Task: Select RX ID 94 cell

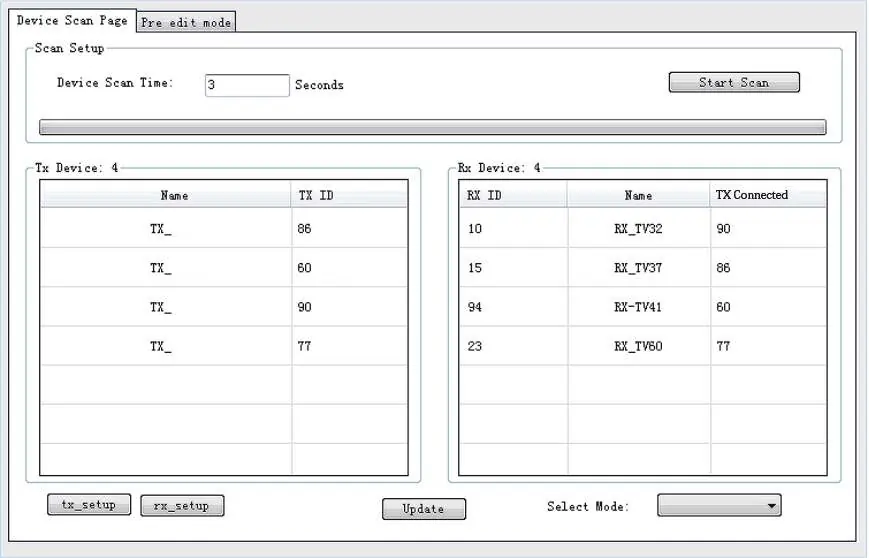Action: tap(513, 307)
